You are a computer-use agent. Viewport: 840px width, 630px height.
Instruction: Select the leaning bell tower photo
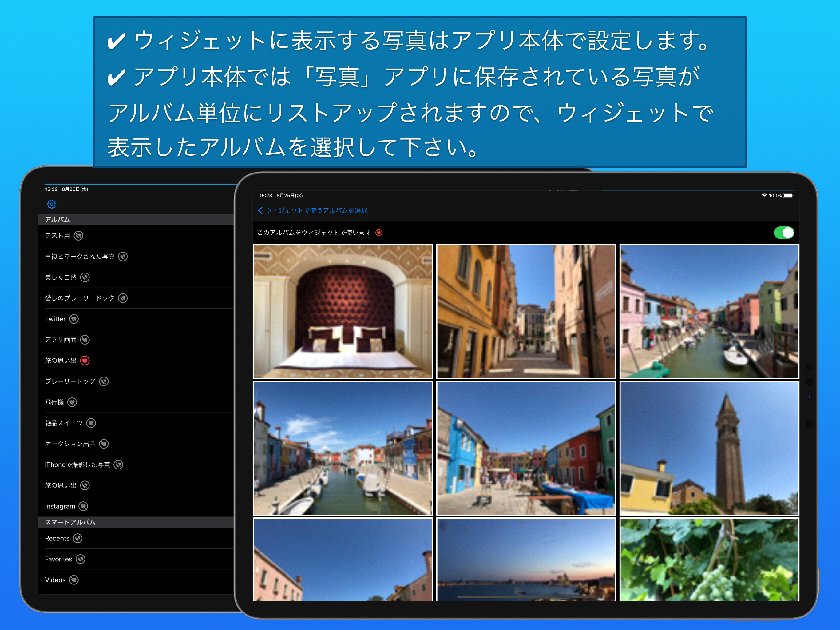click(709, 449)
